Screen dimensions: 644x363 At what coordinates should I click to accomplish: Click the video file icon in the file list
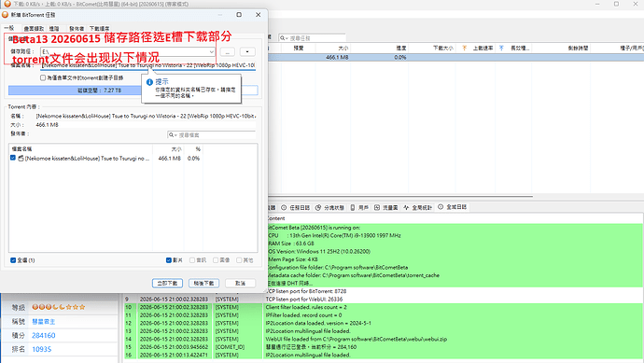[x=21, y=158]
